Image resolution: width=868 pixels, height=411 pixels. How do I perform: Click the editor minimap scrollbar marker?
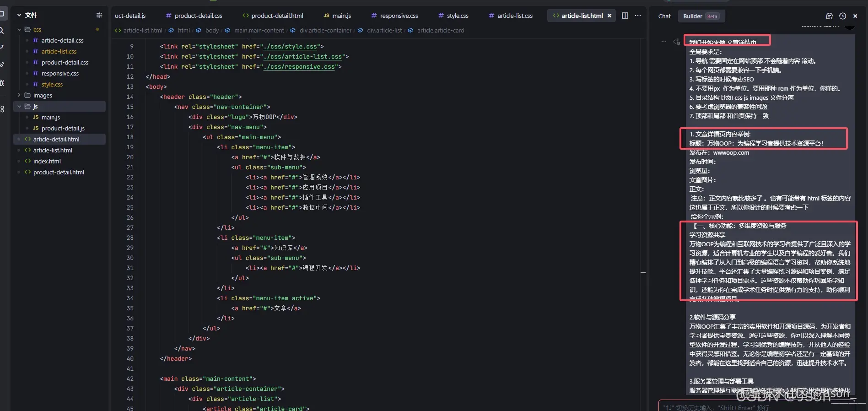pos(643,272)
